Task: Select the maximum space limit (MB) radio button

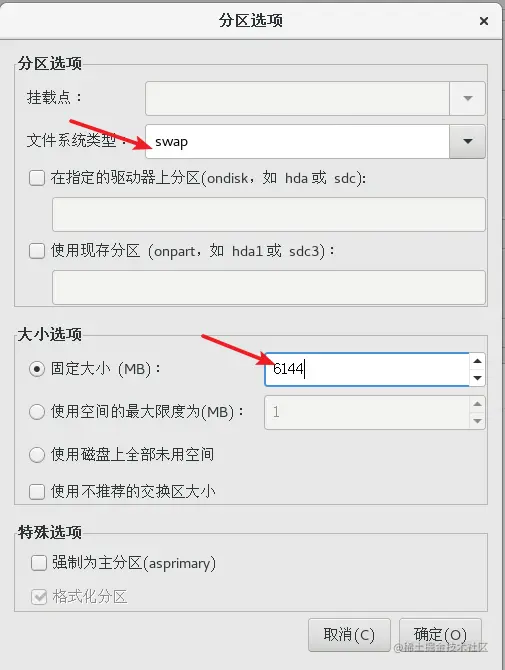Action: 37,412
